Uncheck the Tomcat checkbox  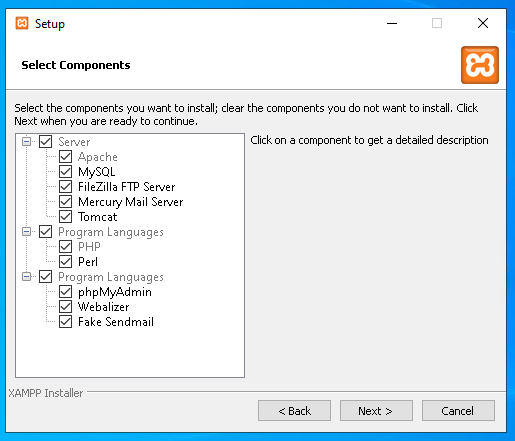click(x=65, y=217)
